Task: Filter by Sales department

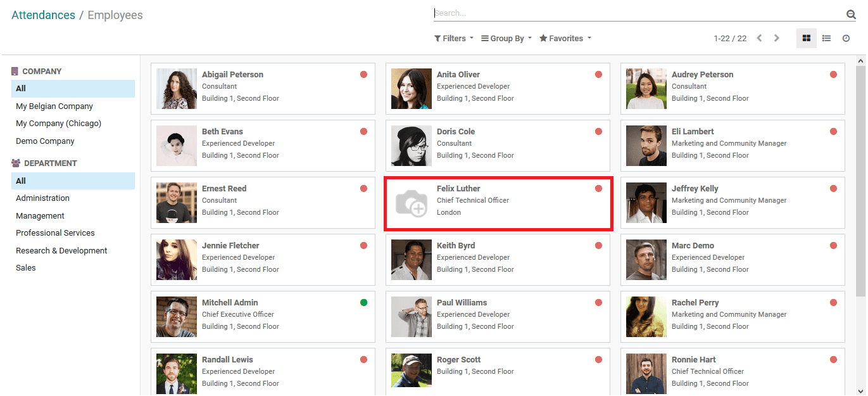Action: click(x=26, y=268)
